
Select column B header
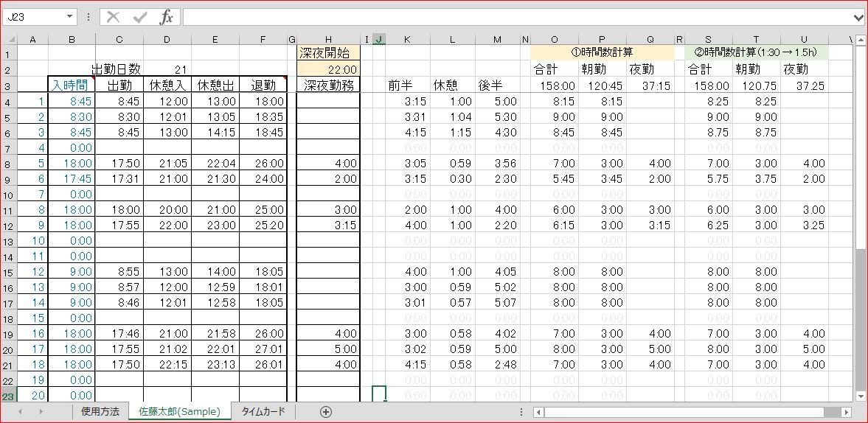point(72,39)
